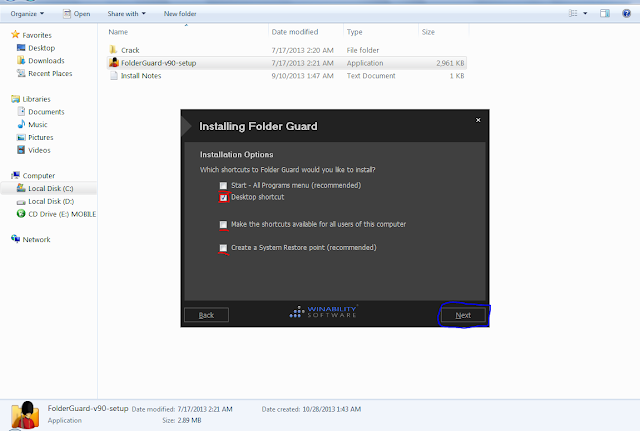This screenshot has width=640, height=431.
Task: Create a New folder from toolbar
Action: tap(180, 14)
